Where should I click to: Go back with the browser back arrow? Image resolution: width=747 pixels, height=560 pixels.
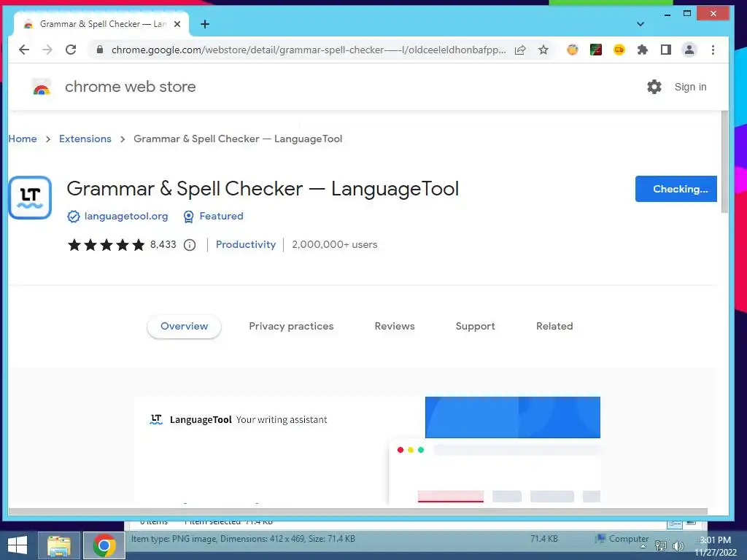(24, 50)
